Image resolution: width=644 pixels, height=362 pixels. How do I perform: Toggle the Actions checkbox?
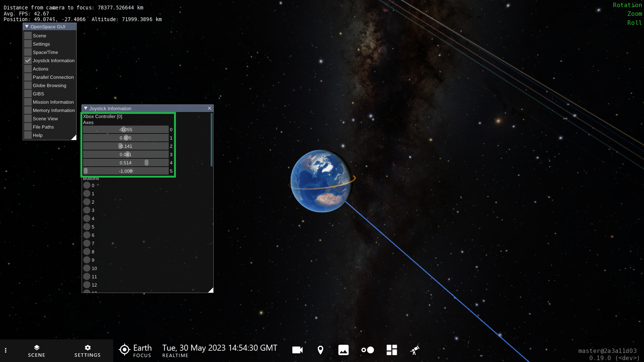pos(28,69)
